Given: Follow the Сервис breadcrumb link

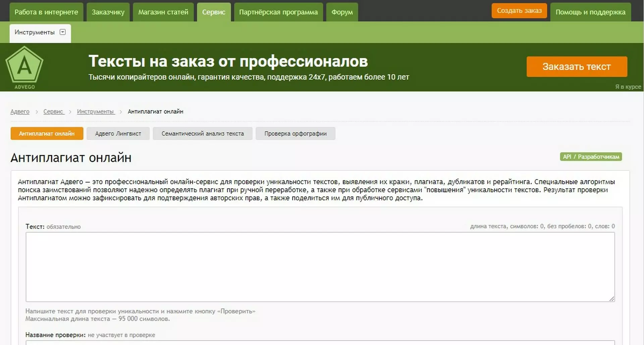Looking at the screenshot, I should pyautogui.click(x=53, y=112).
